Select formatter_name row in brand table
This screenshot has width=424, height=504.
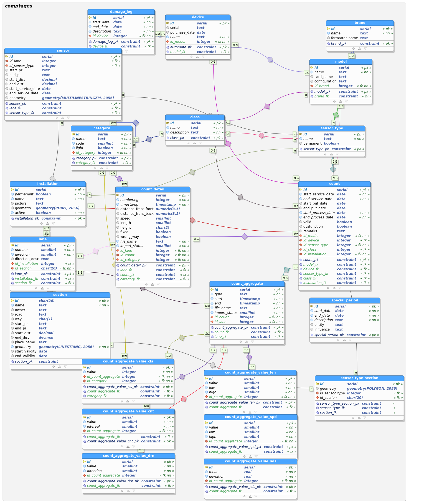point(360,38)
